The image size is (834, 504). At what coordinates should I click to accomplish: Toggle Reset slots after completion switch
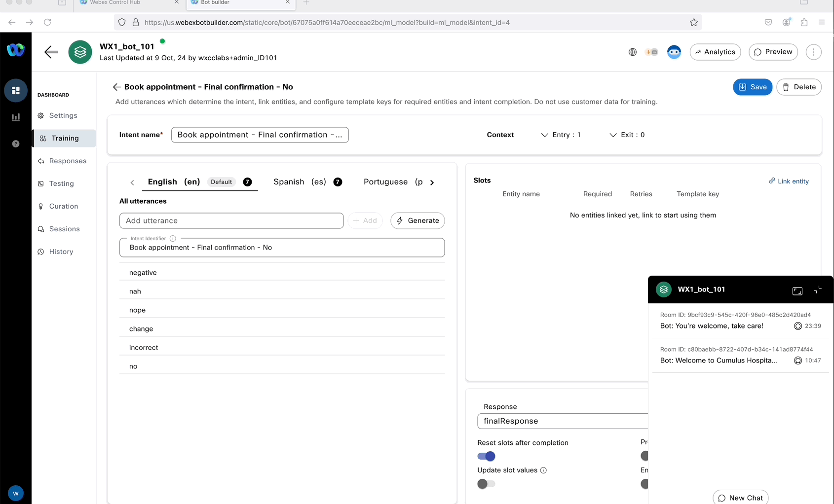pos(486,456)
